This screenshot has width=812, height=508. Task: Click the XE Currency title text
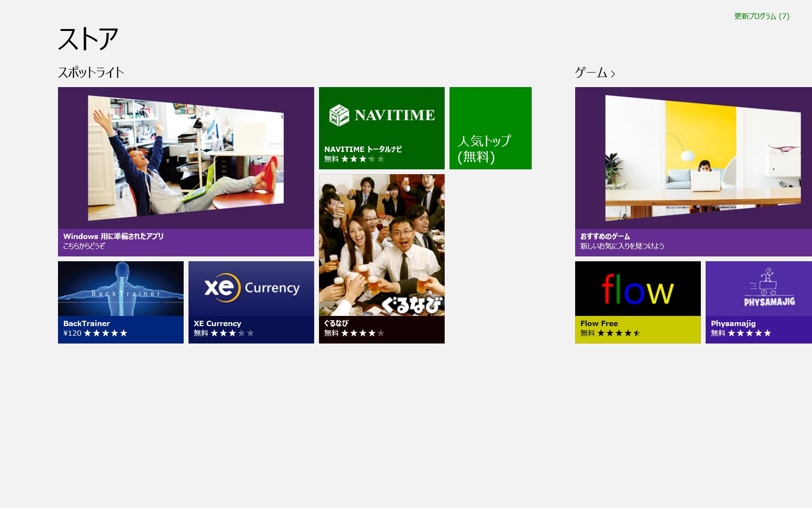[217, 323]
